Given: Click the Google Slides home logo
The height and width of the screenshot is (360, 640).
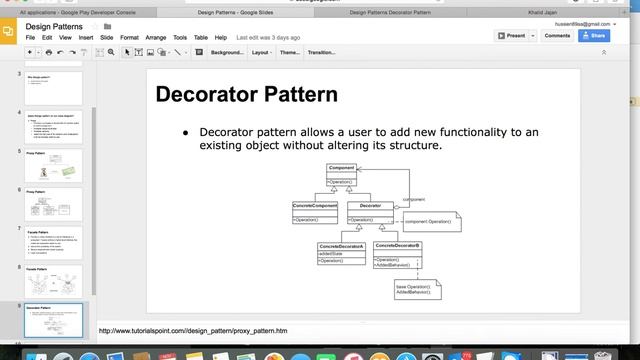Looking at the screenshot, I should [8, 31].
